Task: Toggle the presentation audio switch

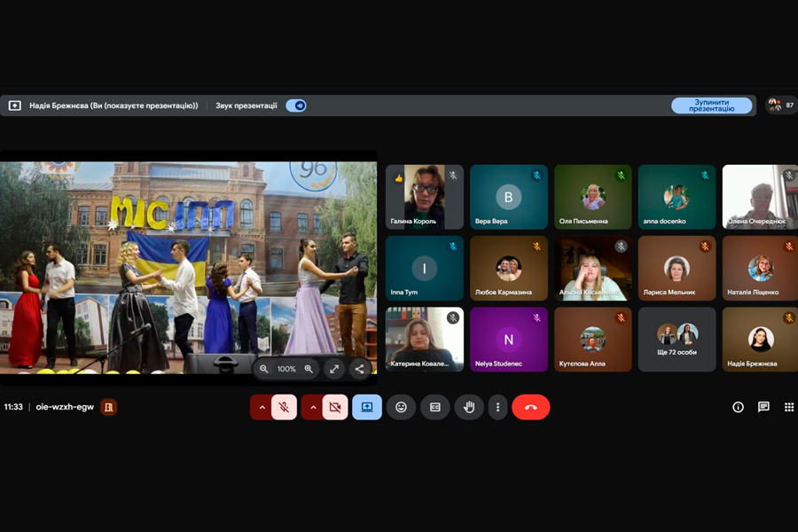Action: 296,106
